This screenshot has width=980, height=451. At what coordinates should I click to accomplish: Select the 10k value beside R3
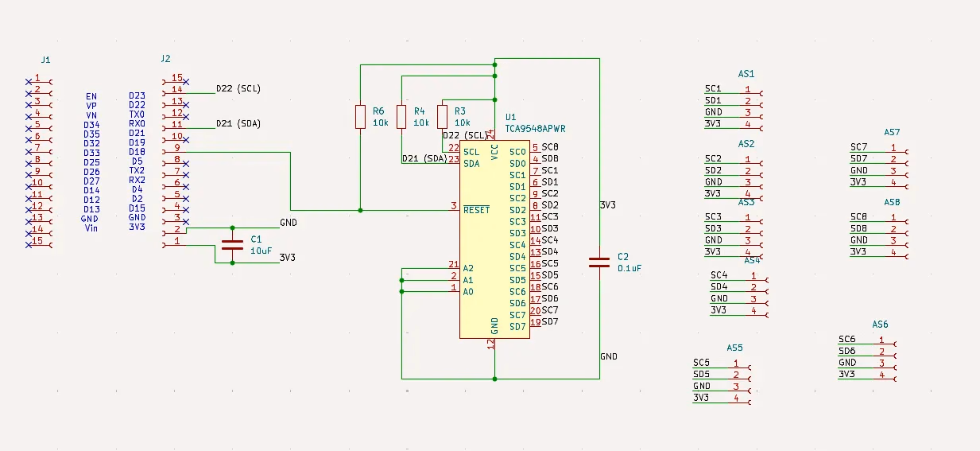click(462, 123)
